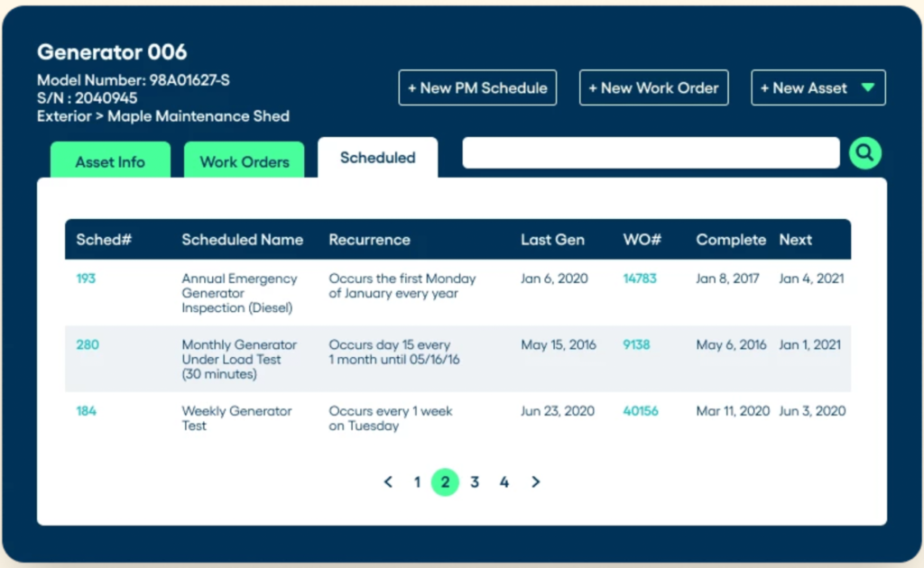The image size is (924, 568).
Task: Select the Scheduled tab
Action: (377, 158)
